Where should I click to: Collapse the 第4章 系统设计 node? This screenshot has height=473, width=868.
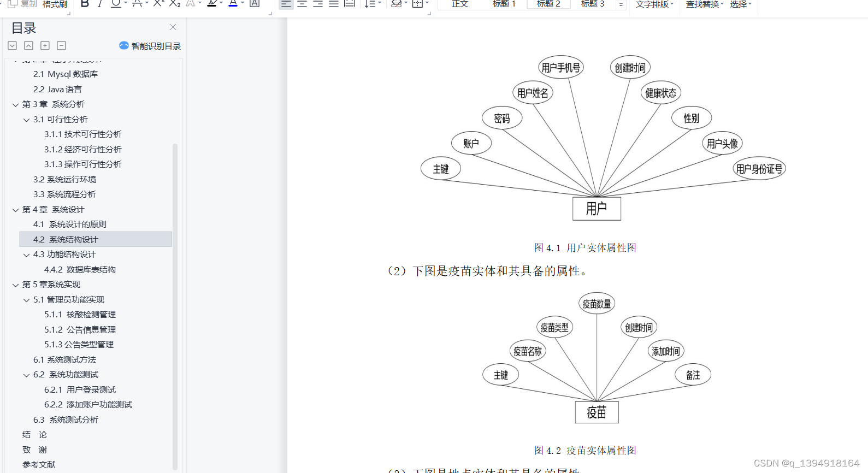coord(15,210)
